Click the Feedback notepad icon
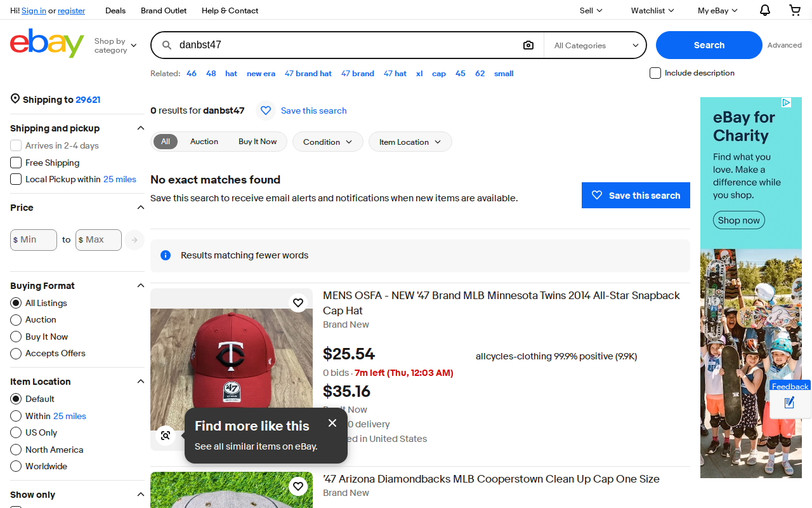The width and height of the screenshot is (812, 508). [x=790, y=403]
